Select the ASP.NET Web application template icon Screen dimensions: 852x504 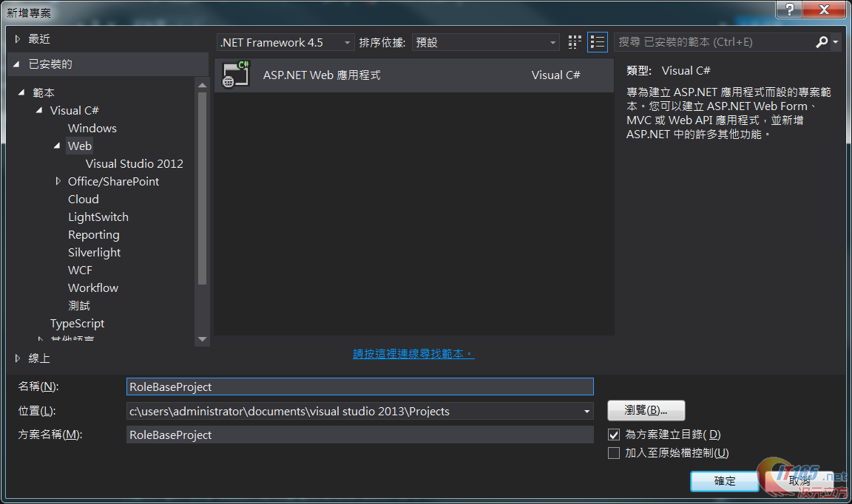[x=236, y=75]
